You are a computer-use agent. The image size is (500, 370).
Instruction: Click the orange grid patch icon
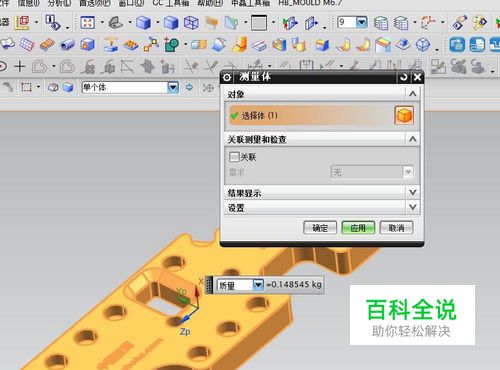[x=47, y=45]
